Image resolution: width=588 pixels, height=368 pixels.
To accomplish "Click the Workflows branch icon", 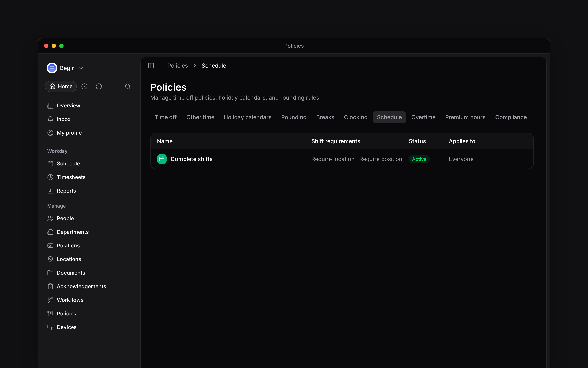I will pyautogui.click(x=50, y=300).
